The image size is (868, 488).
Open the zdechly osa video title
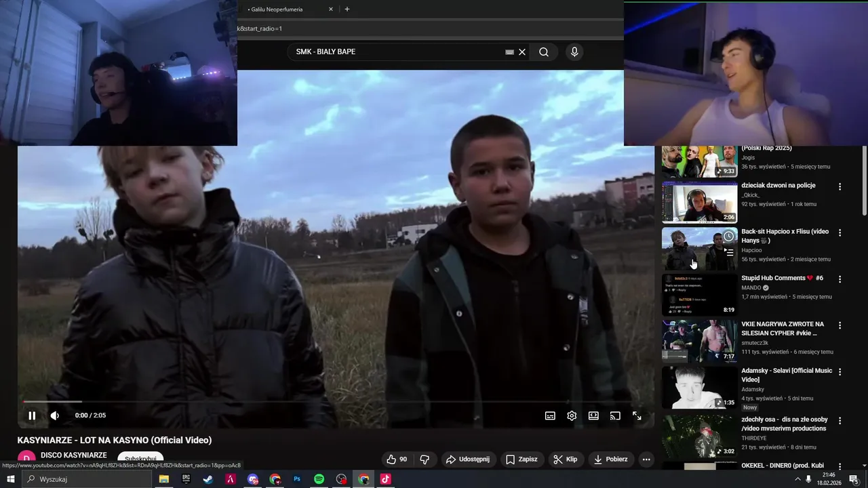point(784,424)
